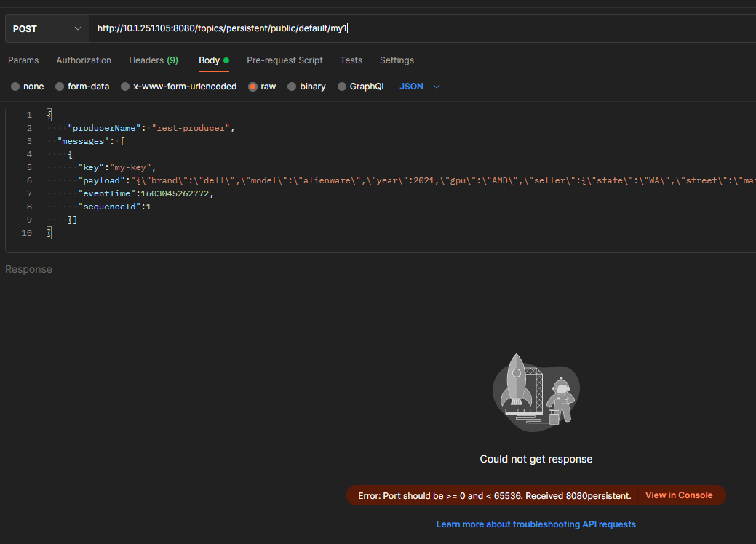Select the none body type radio

tap(15, 87)
